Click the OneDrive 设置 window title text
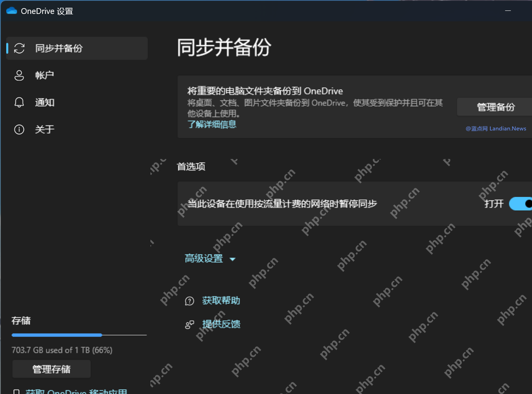Screen dimensions: 532x394 pyautogui.click(x=47, y=11)
